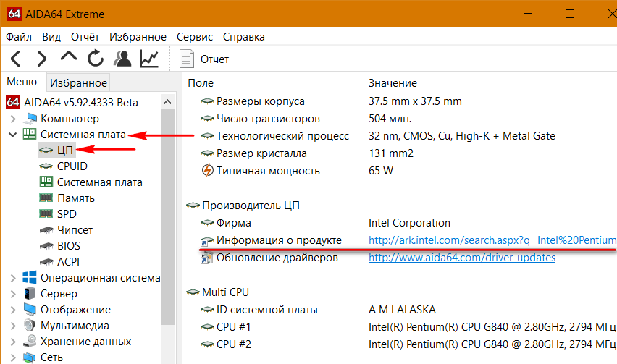
Task: Collapse the Системная плата parent node
Action: [x=12, y=135]
